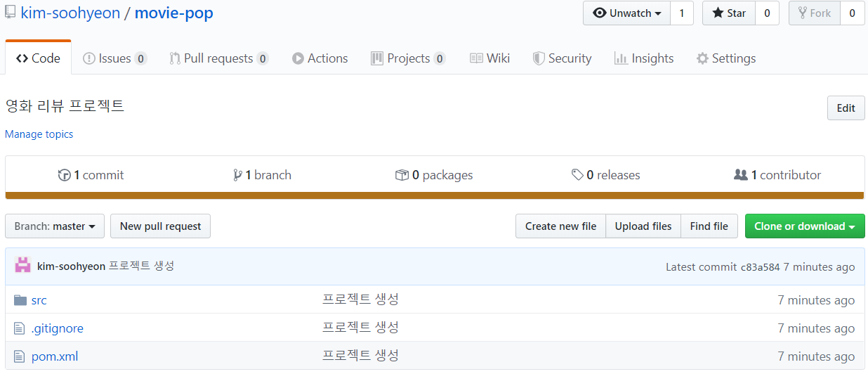Viewport: 868px width, 374px height.
Task: Star the repository
Action: coord(729,13)
